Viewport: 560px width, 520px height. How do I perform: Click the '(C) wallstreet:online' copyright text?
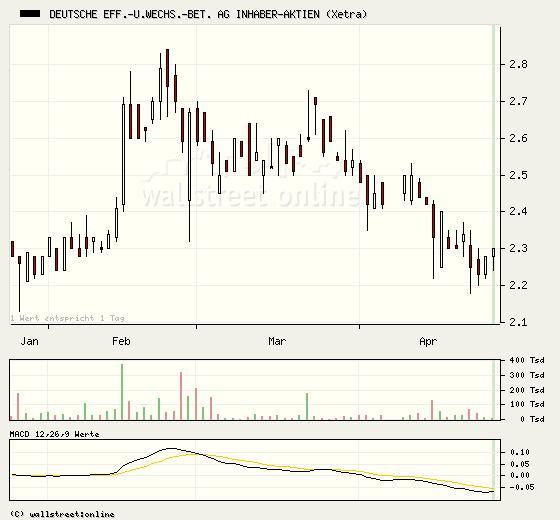[x=62, y=514]
